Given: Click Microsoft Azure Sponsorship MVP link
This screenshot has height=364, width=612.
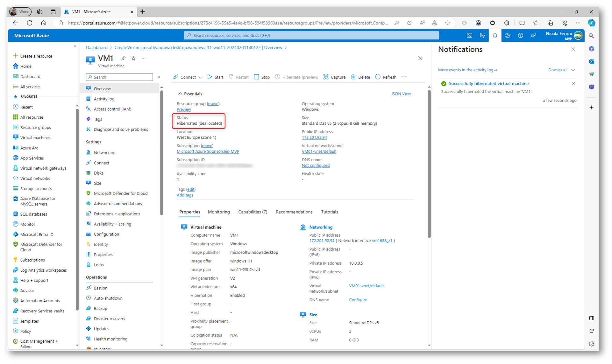Looking at the screenshot, I should point(208,151).
